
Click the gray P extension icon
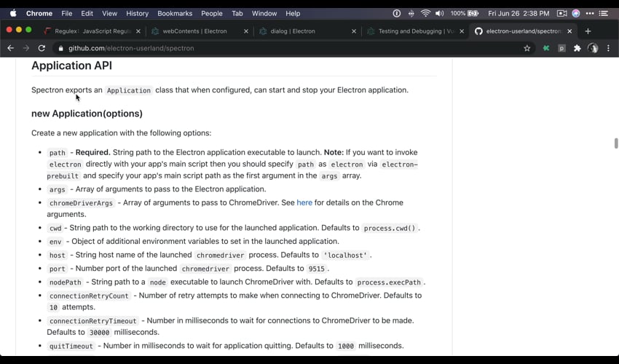(x=561, y=48)
